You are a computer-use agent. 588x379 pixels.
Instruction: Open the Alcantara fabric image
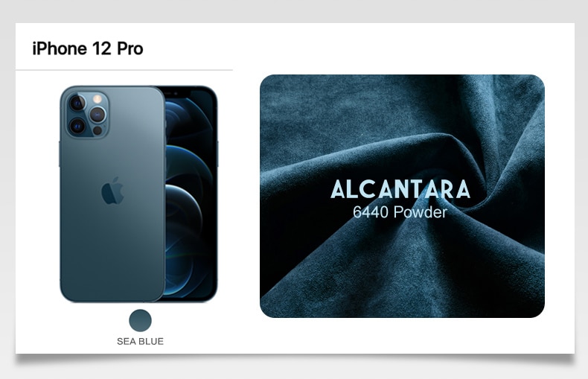coord(402,196)
